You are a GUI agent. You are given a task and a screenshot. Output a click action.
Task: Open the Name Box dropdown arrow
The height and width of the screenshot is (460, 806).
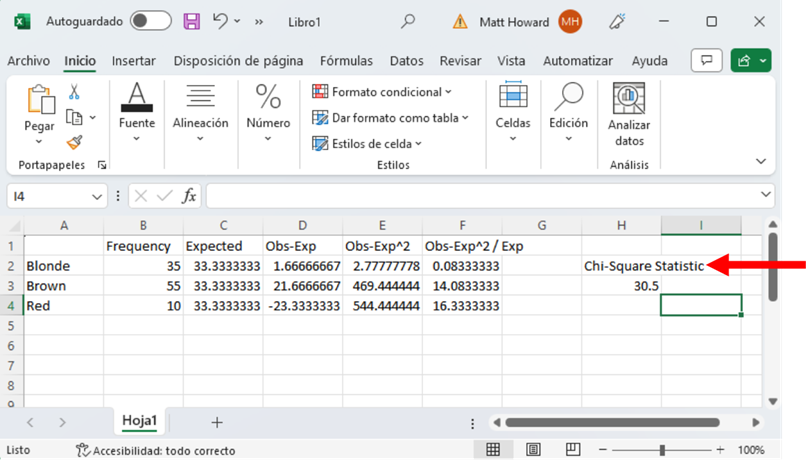point(97,196)
